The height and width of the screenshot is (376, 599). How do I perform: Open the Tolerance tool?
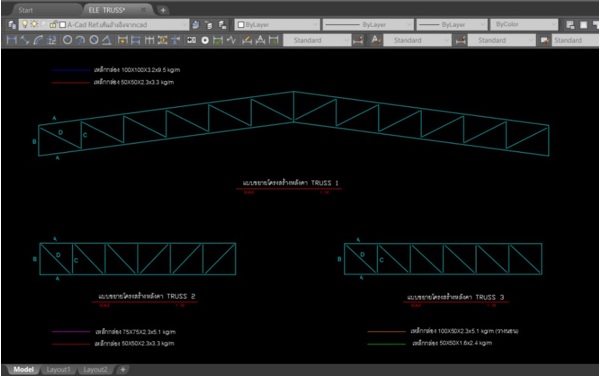tap(191, 40)
